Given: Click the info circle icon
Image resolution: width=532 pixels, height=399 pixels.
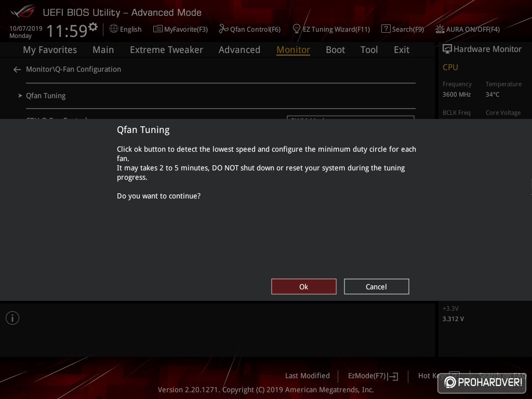Looking at the screenshot, I should pyautogui.click(x=12, y=318).
